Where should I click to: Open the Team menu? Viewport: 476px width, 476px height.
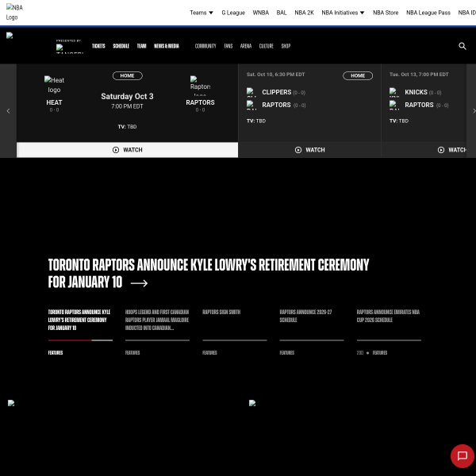tap(141, 46)
